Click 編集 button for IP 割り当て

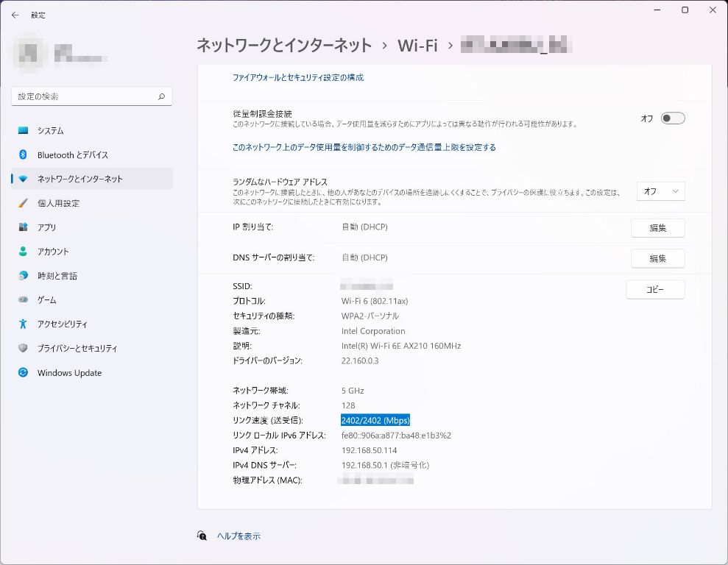[657, 228]
